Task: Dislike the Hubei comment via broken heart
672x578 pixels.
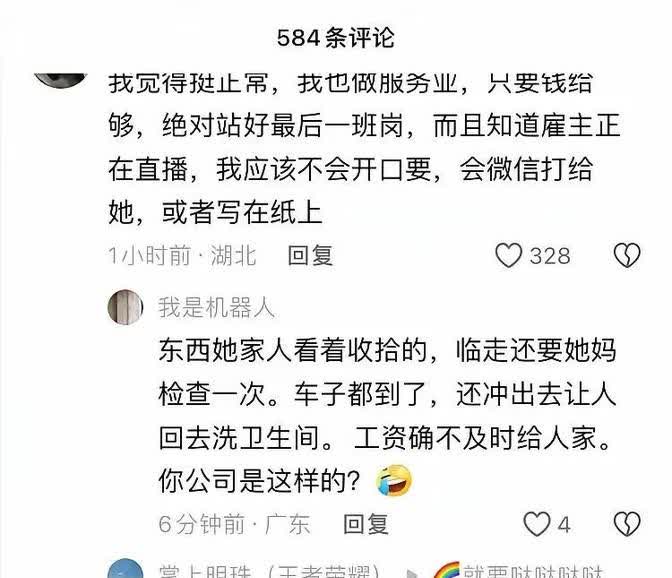Action: (x=627, y=256)
